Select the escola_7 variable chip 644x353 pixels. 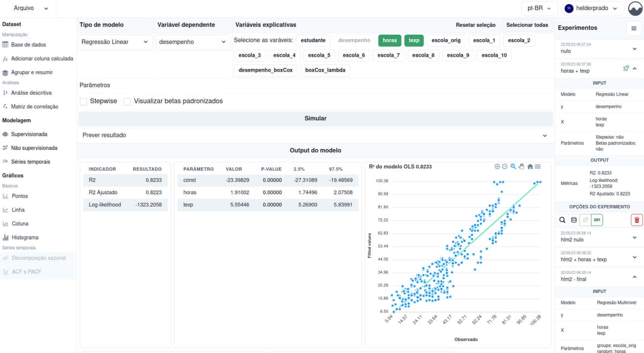[389, 55]
